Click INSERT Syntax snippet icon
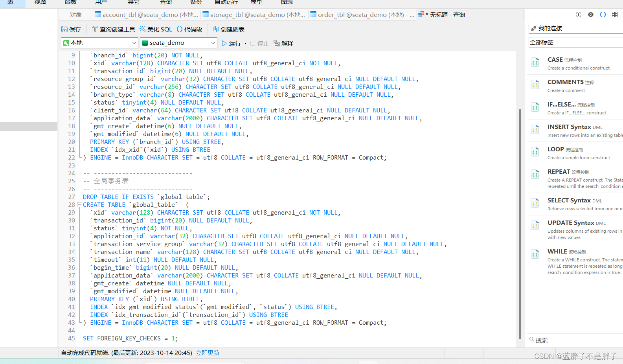Screen dimensions: 623x364 pyautogui.click(x=535, y=129)
